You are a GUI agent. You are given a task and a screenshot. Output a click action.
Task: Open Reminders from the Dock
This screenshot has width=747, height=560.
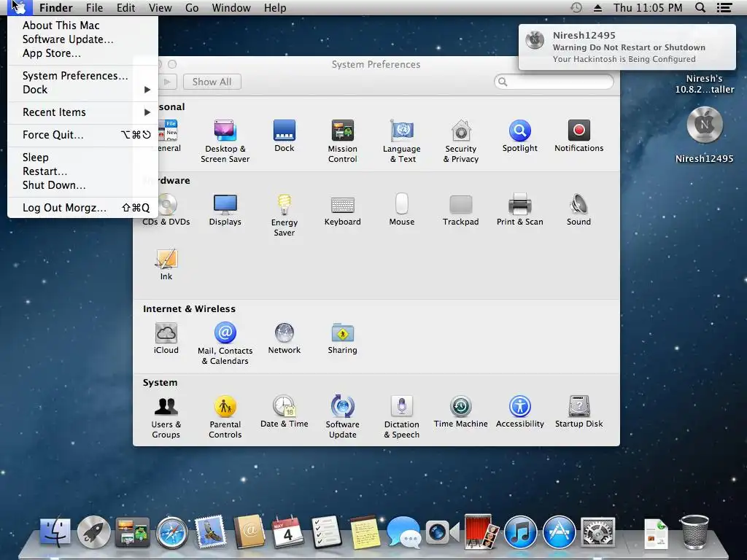[x=327, y=532]
